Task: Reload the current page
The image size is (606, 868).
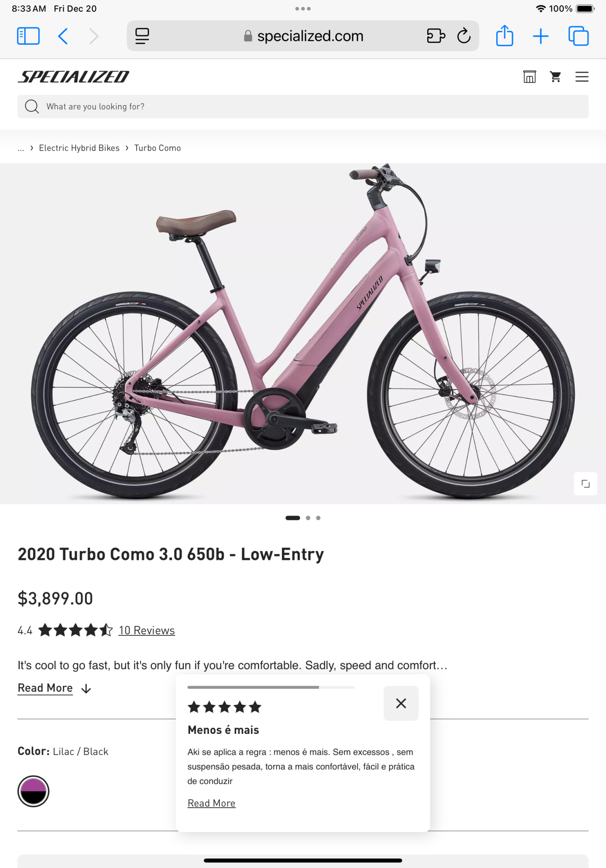Action: [x=464, y=36]
